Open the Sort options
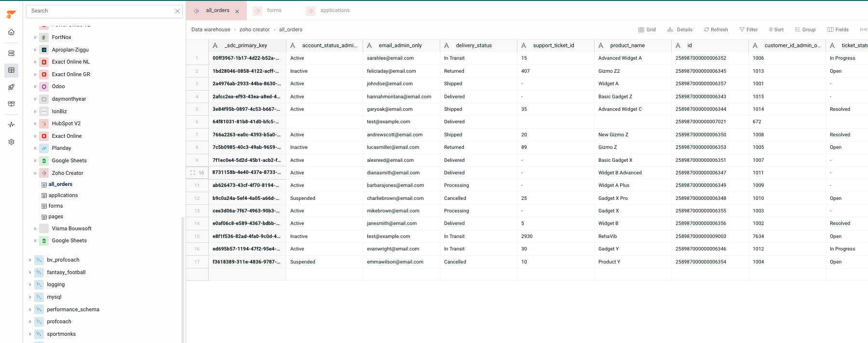Image resolution: width=868 pixels, height=343 pixels. click(x=776, y=30)
